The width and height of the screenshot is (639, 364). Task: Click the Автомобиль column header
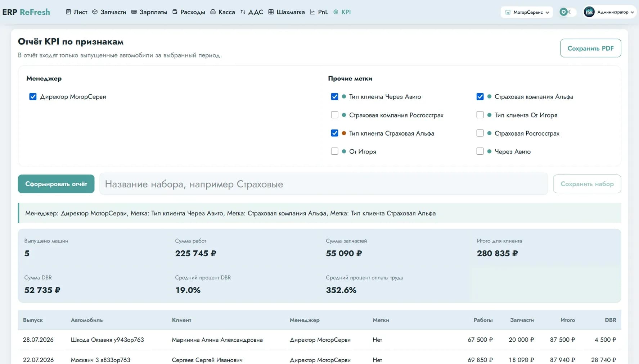click(87, 320)
